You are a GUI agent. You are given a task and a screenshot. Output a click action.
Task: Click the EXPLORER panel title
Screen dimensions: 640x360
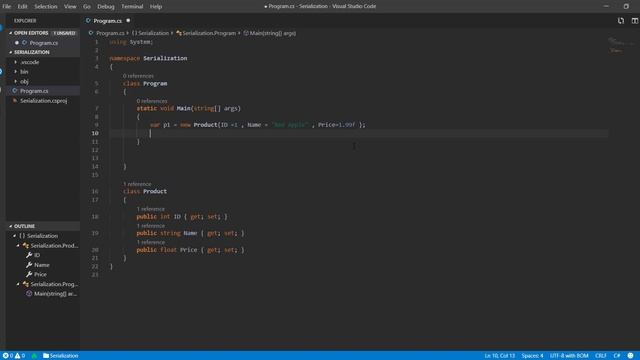(x=25, y=20)
